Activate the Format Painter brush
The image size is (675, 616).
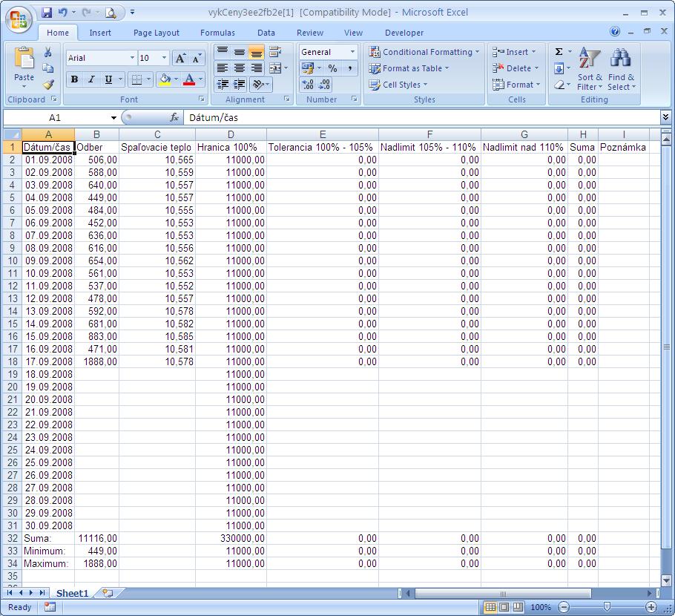coord(48,85)
